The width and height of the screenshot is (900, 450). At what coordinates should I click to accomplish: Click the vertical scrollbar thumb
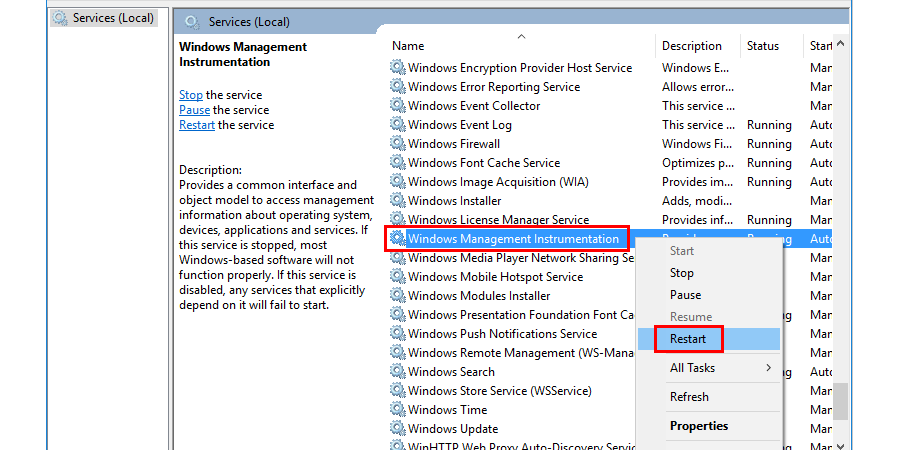coord(840,401)
